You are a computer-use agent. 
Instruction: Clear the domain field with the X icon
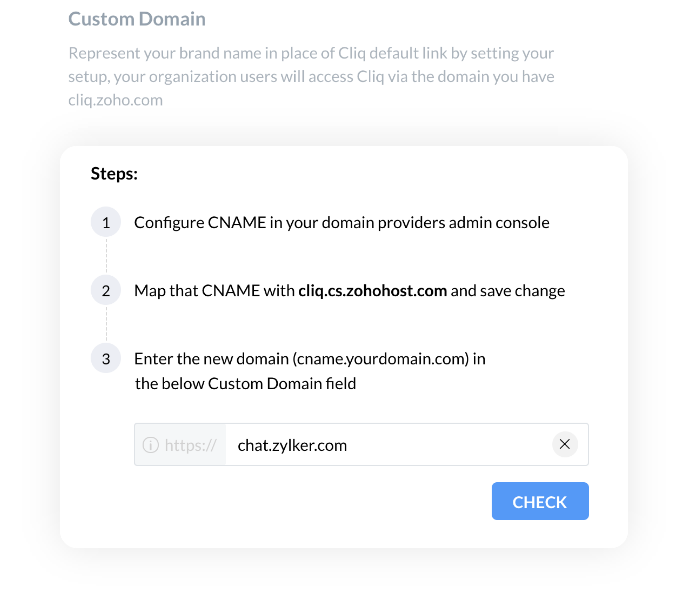pos(565,444)
